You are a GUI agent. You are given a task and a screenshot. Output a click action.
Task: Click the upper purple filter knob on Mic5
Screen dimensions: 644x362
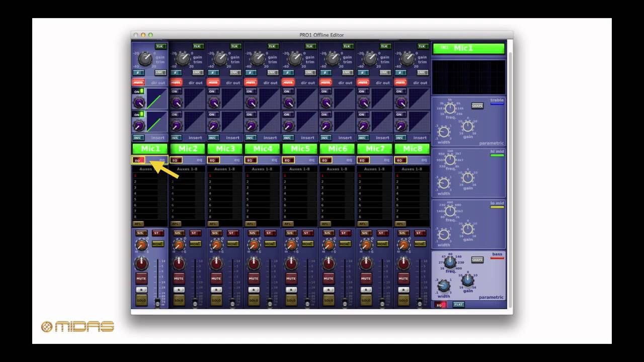click(x=288, y=103)
